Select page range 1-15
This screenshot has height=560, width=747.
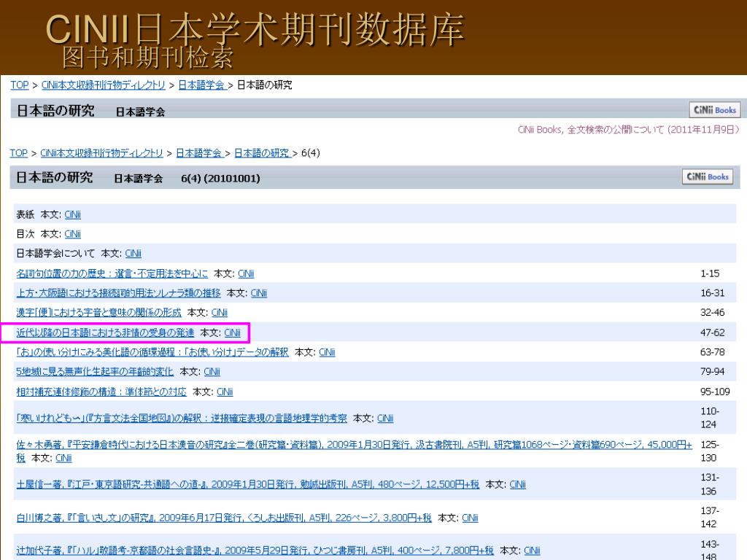pyautogui.click(x=710, y=273)
